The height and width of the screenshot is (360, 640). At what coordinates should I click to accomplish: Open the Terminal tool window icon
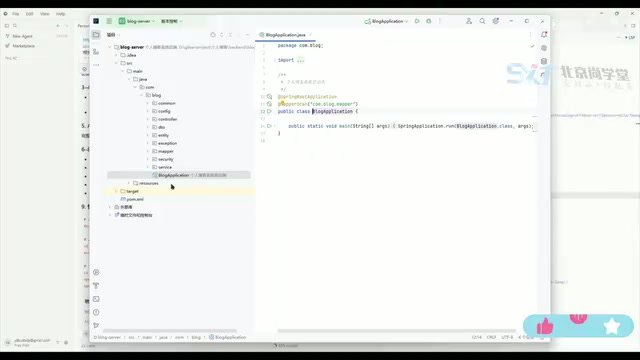[x=96, y=299]
